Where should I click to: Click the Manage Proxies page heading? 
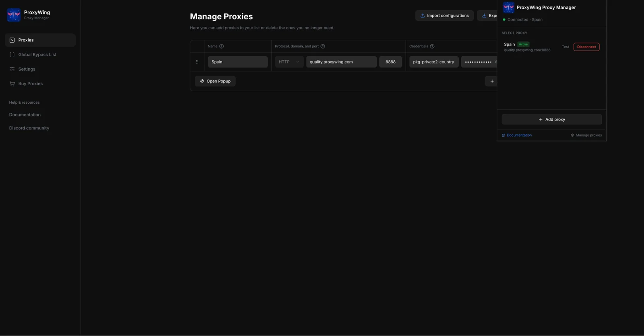[221, 16]
